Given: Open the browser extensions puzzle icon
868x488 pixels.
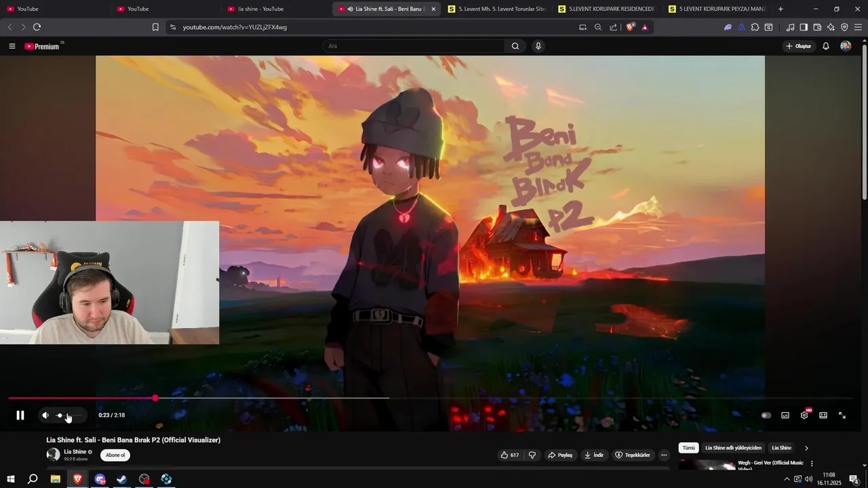Looking at the screenshot, I should [755, 27].
